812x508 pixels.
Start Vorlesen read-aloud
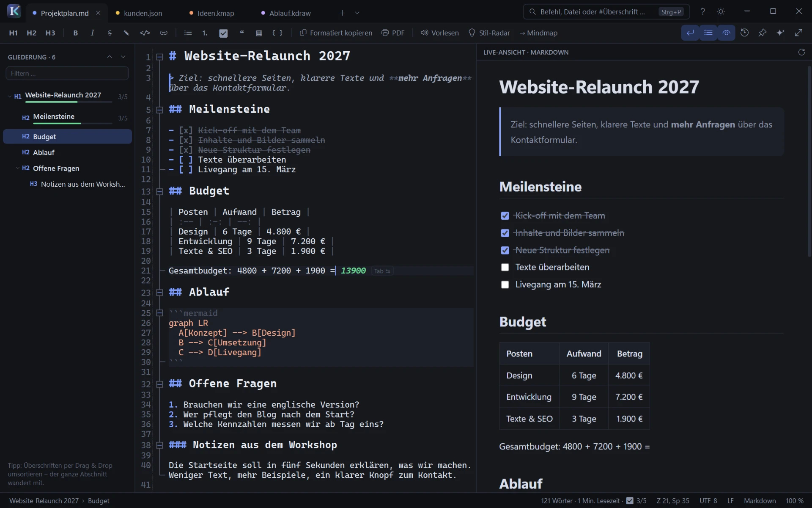click(x=439, y=33)
